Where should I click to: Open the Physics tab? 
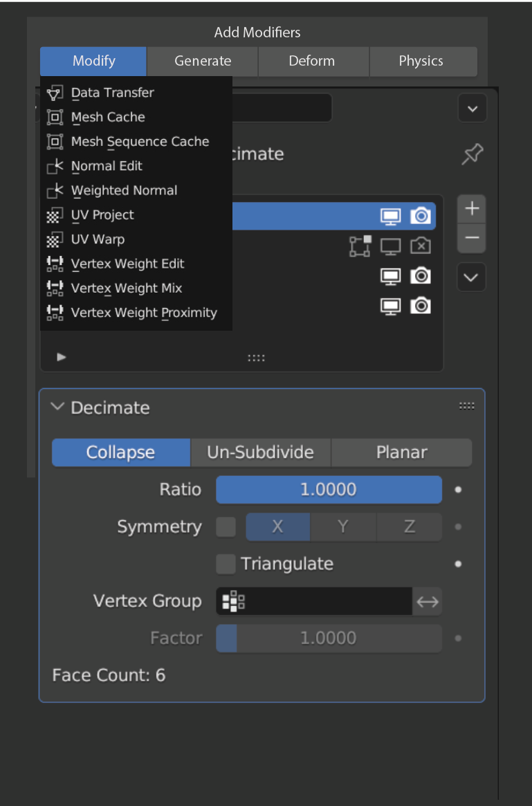tap(423, 61)
